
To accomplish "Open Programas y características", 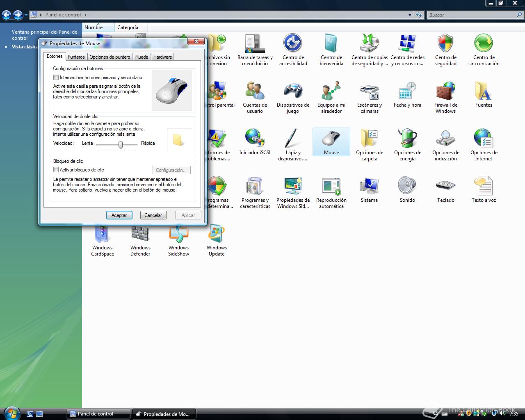I will [x=255, y=192].
